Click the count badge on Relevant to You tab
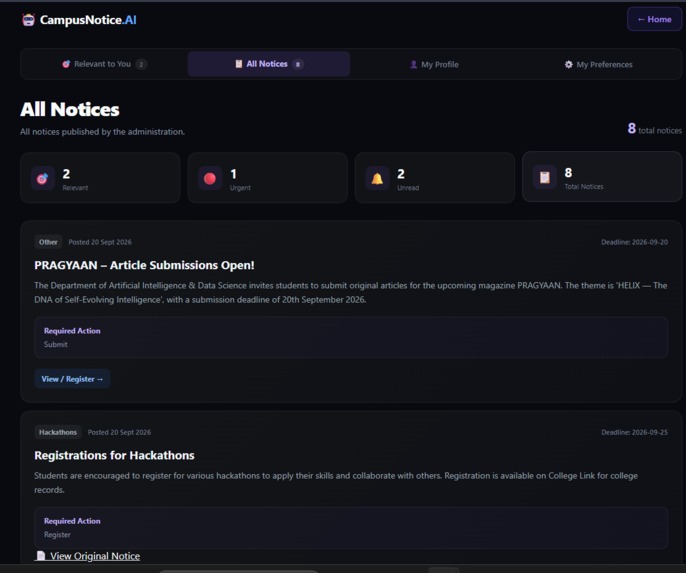Screen dimensions: 686x573 (141, 64)
